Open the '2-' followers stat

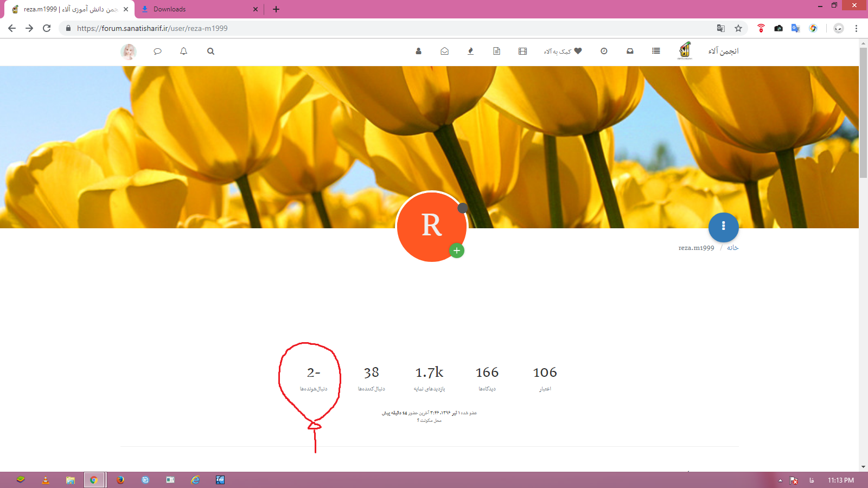point(314,378)
